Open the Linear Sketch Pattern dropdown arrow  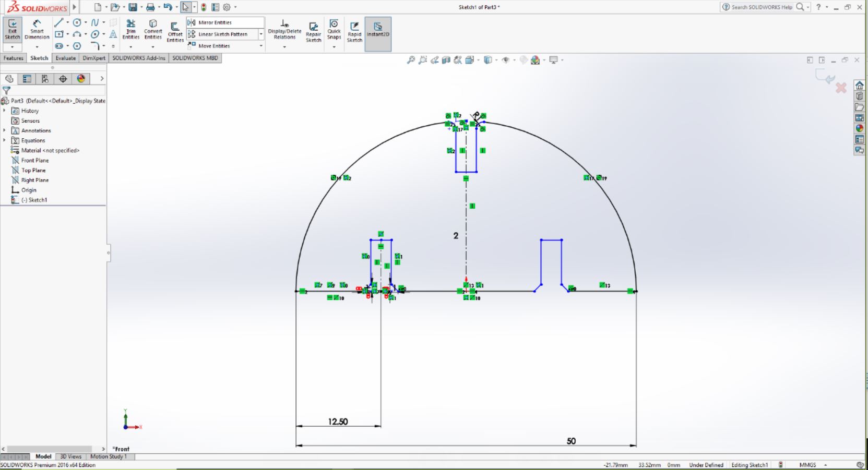pos(261,34)
